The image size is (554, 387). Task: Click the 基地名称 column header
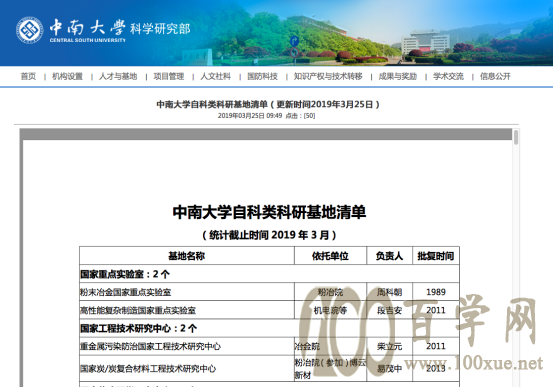pos(187,256)
